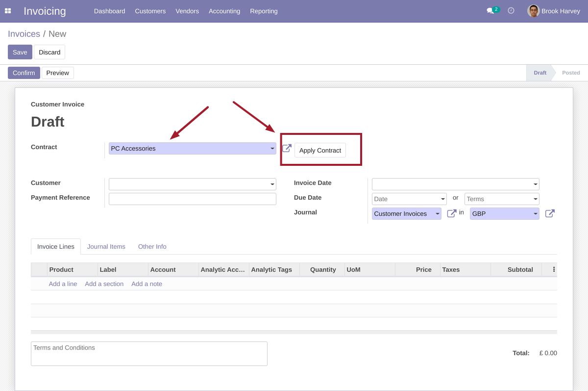Click the Payment Reference input field
This screenshot has width=588, height=391.
point(192,199)
